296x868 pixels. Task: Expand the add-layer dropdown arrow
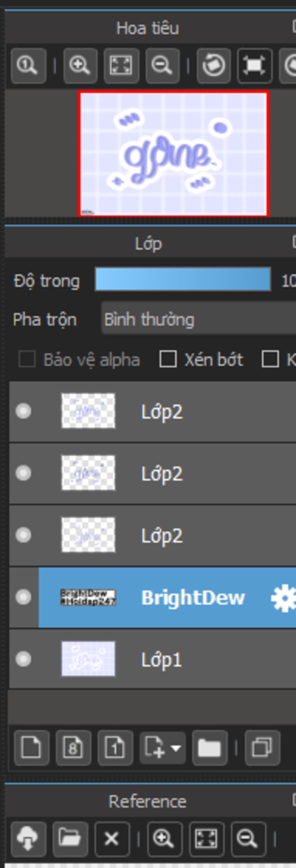(x=176, y=748)
